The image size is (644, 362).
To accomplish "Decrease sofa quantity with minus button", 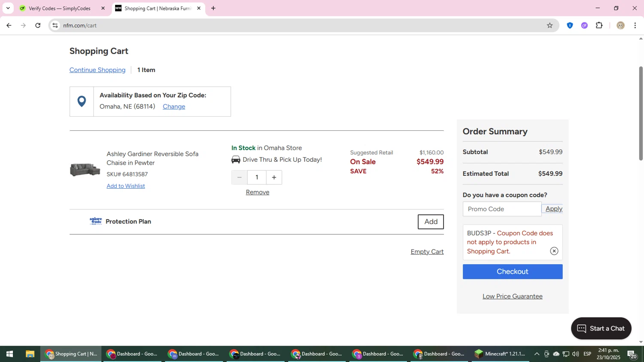I will click(239, 177).
